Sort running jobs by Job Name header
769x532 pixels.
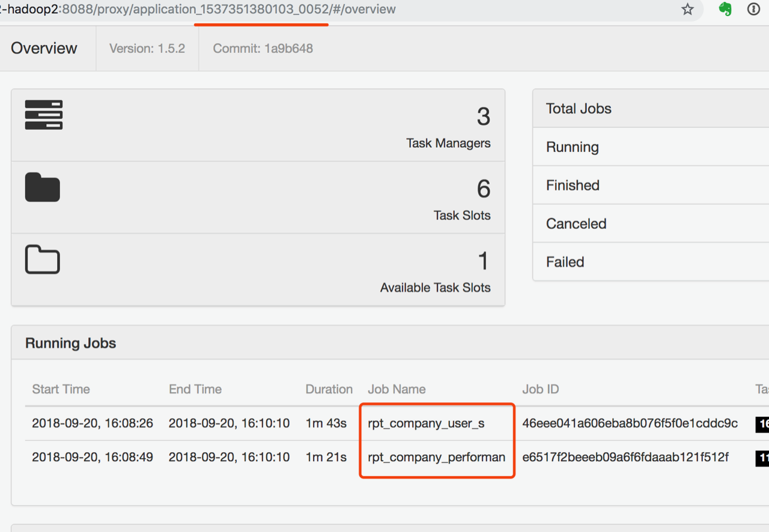tap(397, 389)
